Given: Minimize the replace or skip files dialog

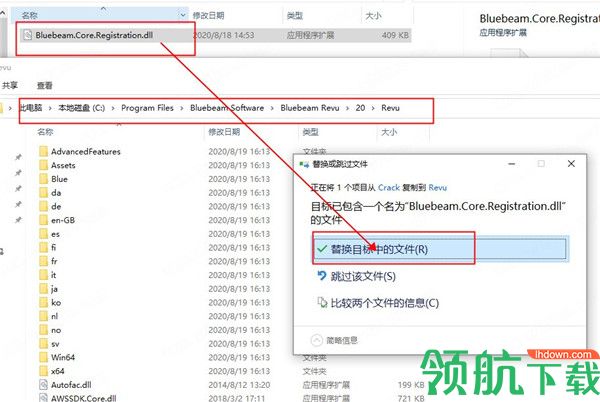Looking at the screenshot, I should tap(512, 164).
